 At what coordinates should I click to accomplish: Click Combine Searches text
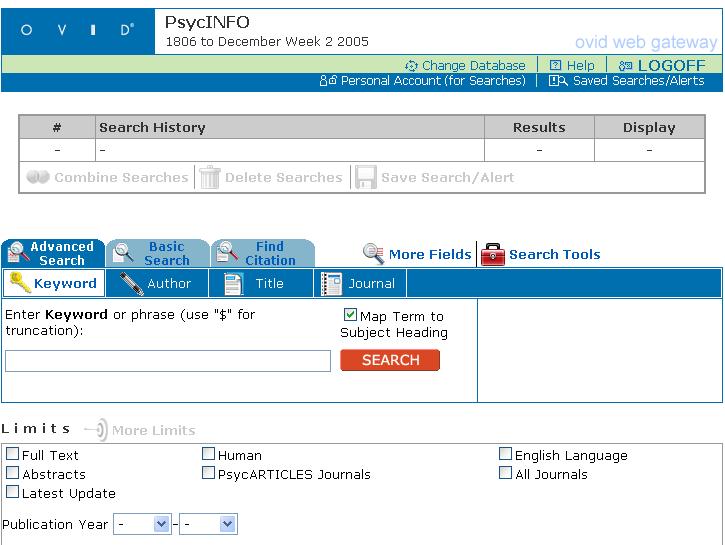[121, 177]
